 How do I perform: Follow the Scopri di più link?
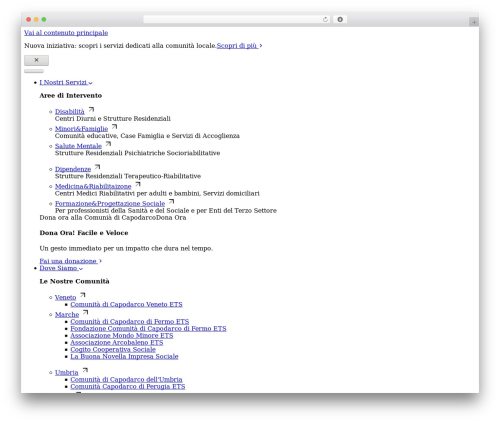tap(239, 46)
